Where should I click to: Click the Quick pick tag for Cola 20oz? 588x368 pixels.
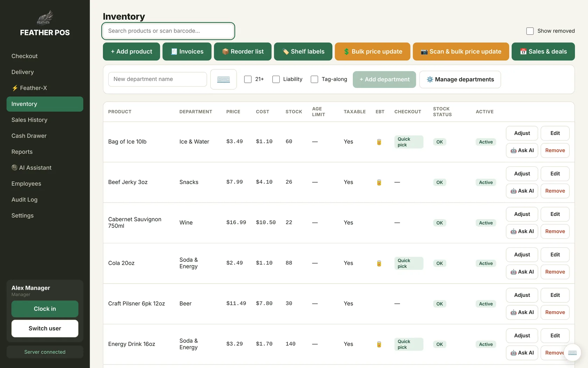coord(408,263)
